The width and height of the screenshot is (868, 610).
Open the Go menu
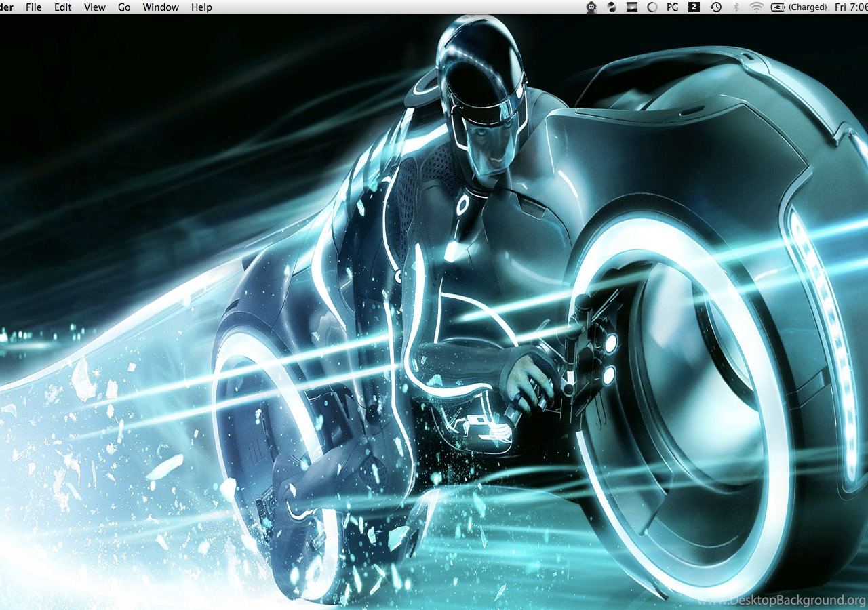click(x=124, y=7)
